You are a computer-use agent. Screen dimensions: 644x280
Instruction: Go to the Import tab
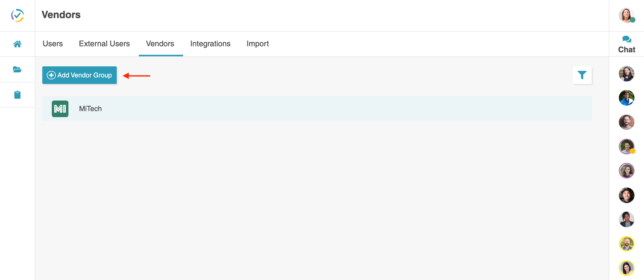point(258,44)
